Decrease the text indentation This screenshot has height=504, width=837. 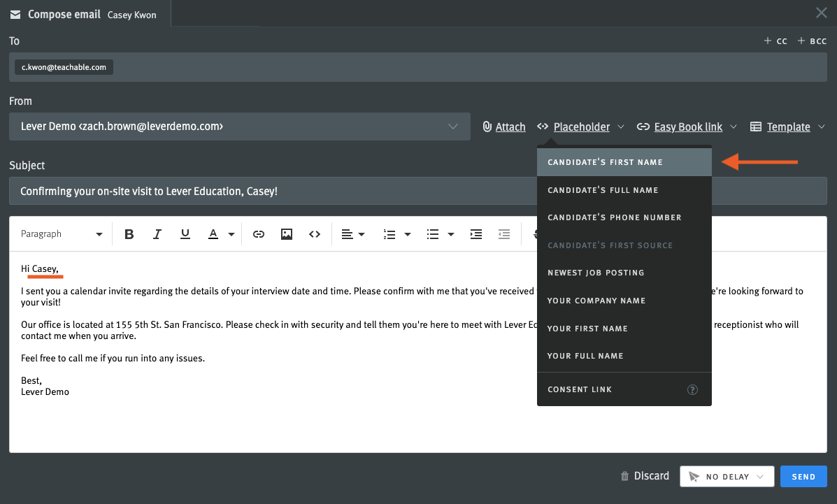coord(504,233)
